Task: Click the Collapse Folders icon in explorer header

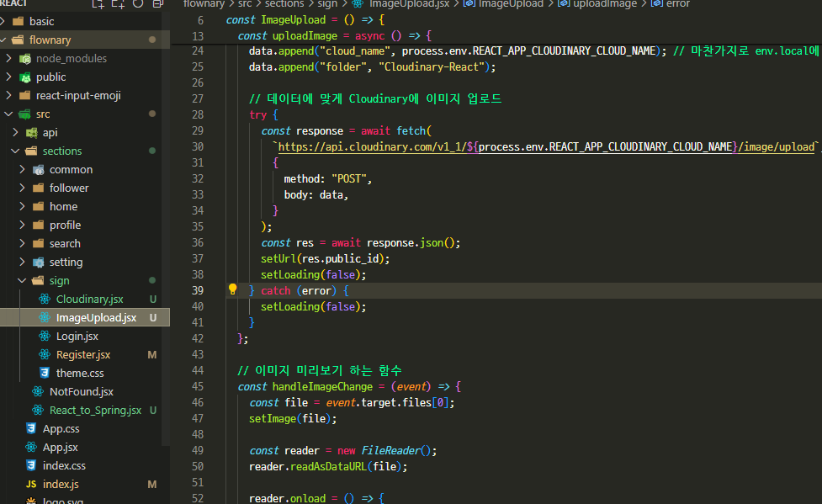Action: (158, 3)
